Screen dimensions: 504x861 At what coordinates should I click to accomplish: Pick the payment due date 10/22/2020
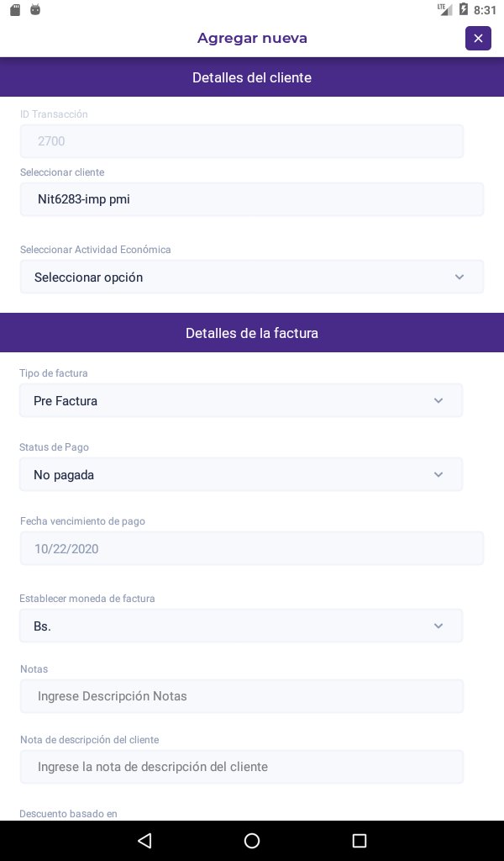(x=252, y=549)
